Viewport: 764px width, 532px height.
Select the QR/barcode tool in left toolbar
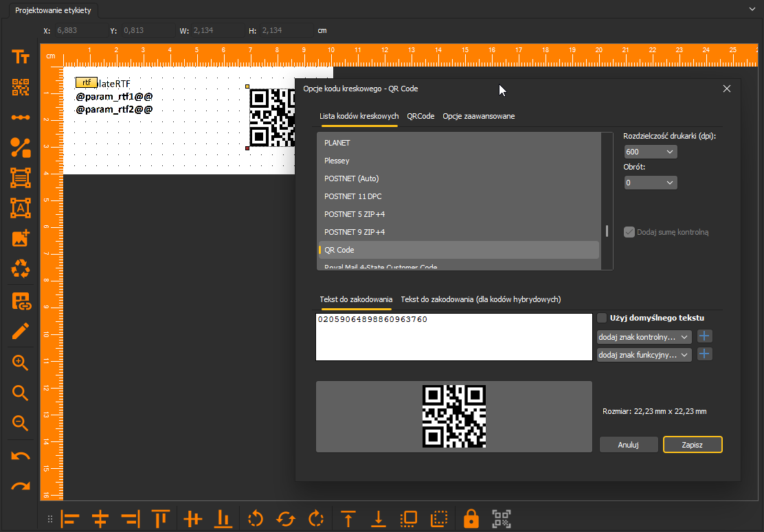click(x=21, y=87)
